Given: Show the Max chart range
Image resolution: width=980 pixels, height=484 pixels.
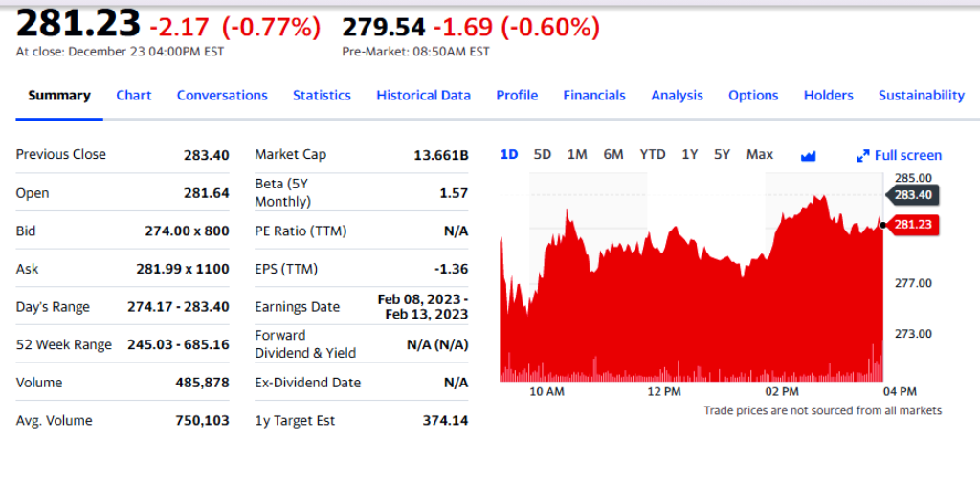Looking at the screenshot, I should pos(759,154).
